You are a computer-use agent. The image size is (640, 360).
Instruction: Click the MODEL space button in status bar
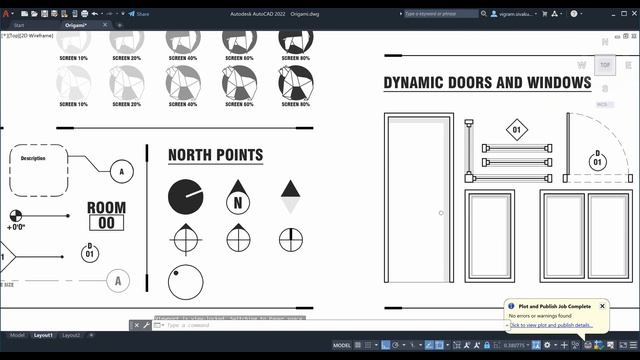tap(342, 345)
